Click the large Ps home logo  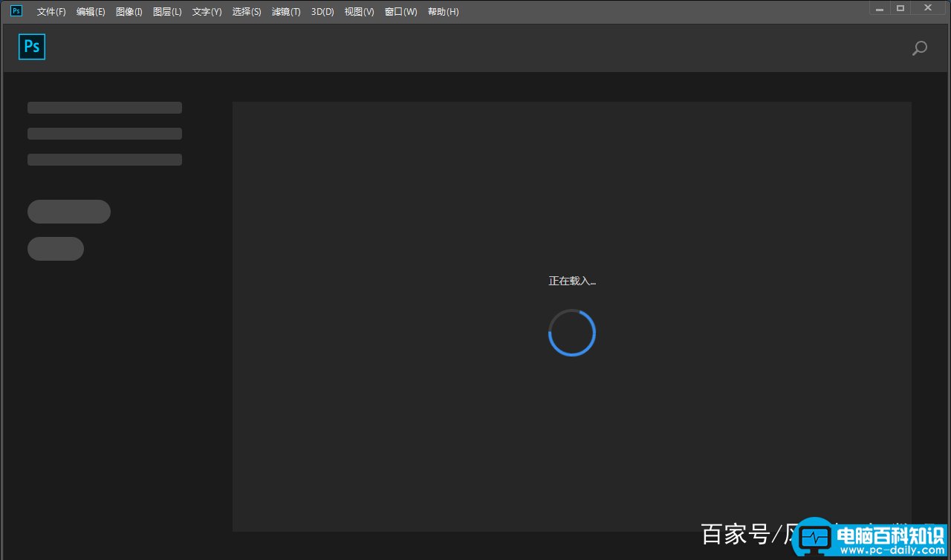coord(32,47)
